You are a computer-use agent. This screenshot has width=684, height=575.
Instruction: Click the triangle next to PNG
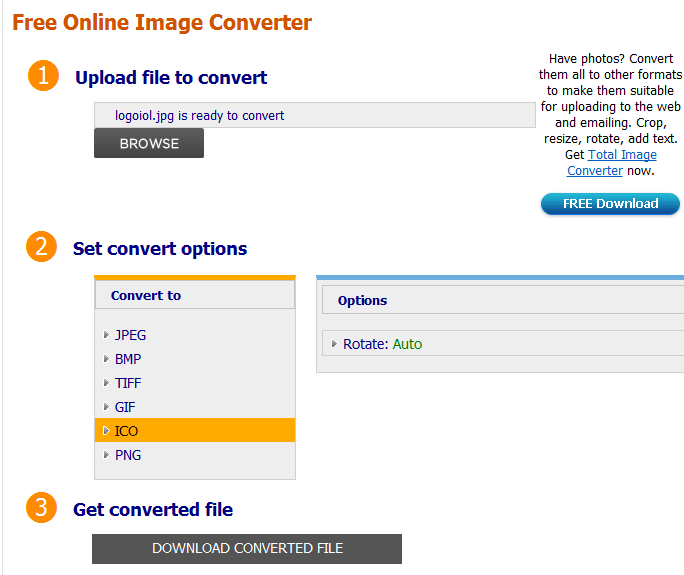(x=106, y=455)
